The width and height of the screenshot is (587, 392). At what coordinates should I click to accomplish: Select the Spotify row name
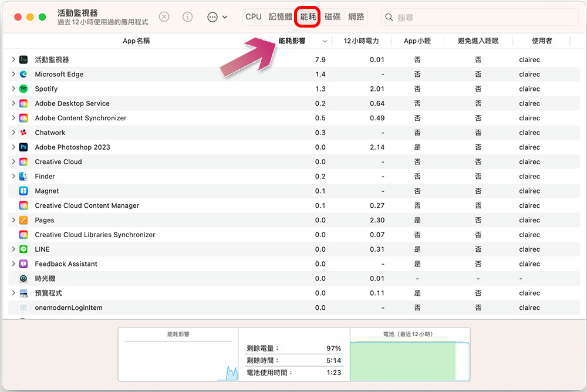click(x=46, y=89)
